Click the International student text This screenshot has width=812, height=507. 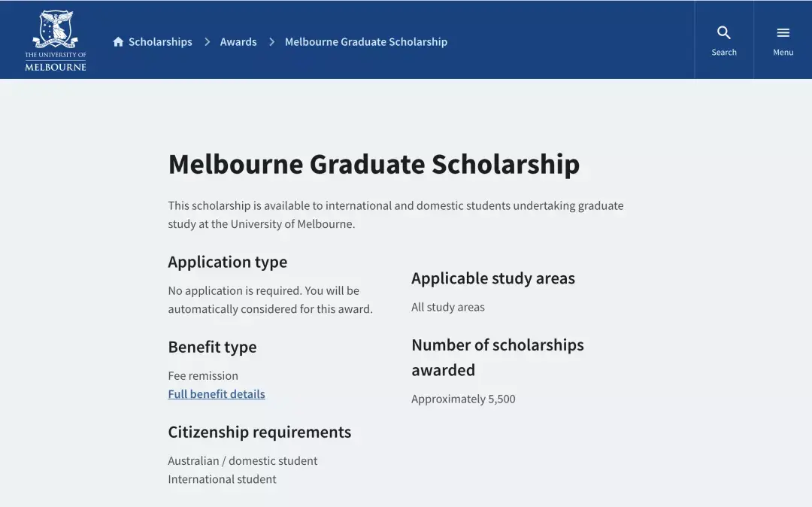click(x=222, y=479)
